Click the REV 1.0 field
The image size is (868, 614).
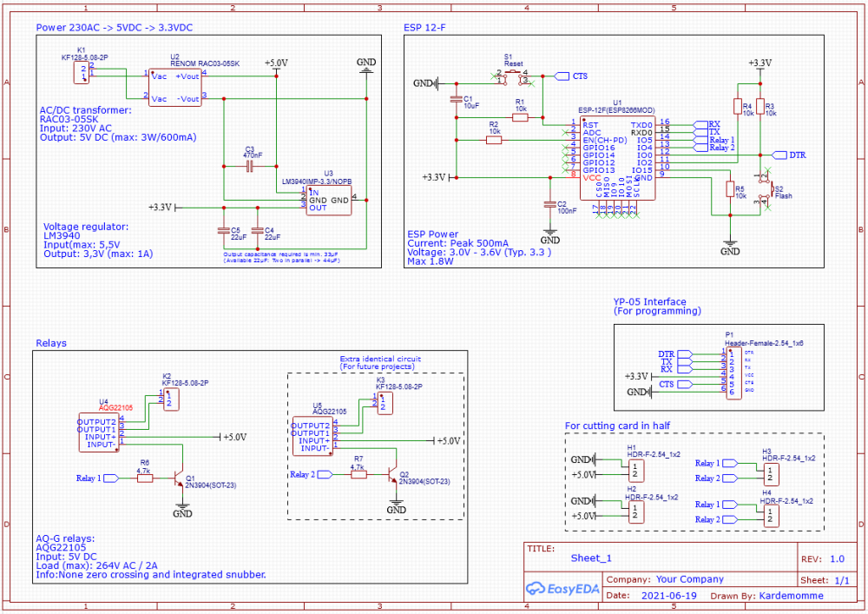(837, 558)
